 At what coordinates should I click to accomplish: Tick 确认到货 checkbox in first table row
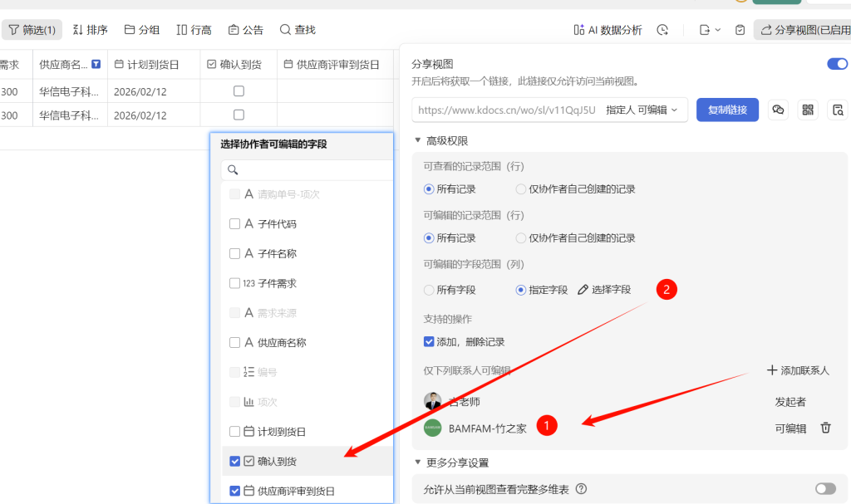[239, 91]
